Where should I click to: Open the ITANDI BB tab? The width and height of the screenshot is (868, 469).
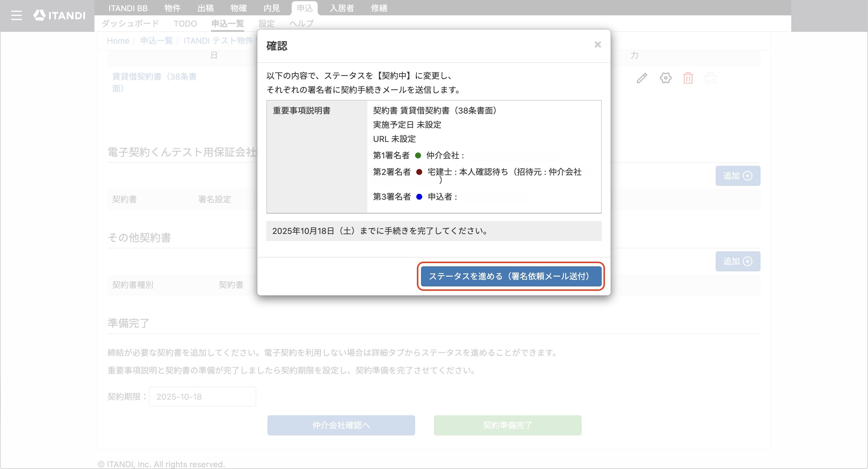(128, 8)
